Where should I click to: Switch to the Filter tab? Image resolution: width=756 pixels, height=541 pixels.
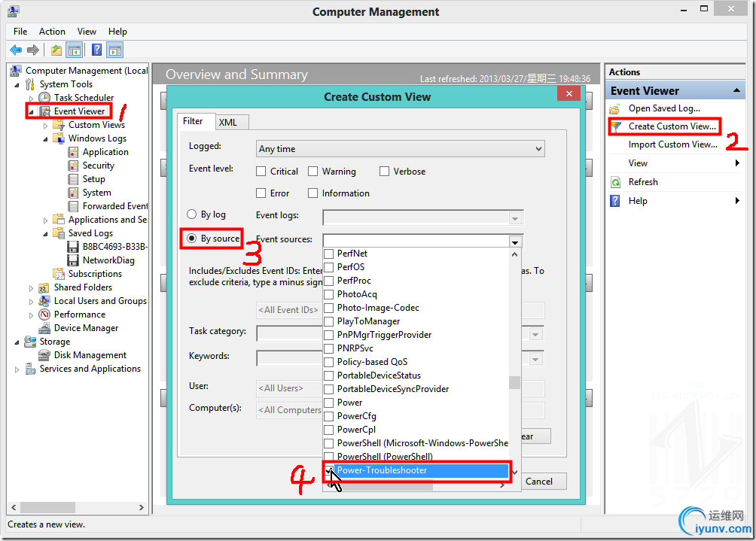pyautogui.click(x=193, y=121)
